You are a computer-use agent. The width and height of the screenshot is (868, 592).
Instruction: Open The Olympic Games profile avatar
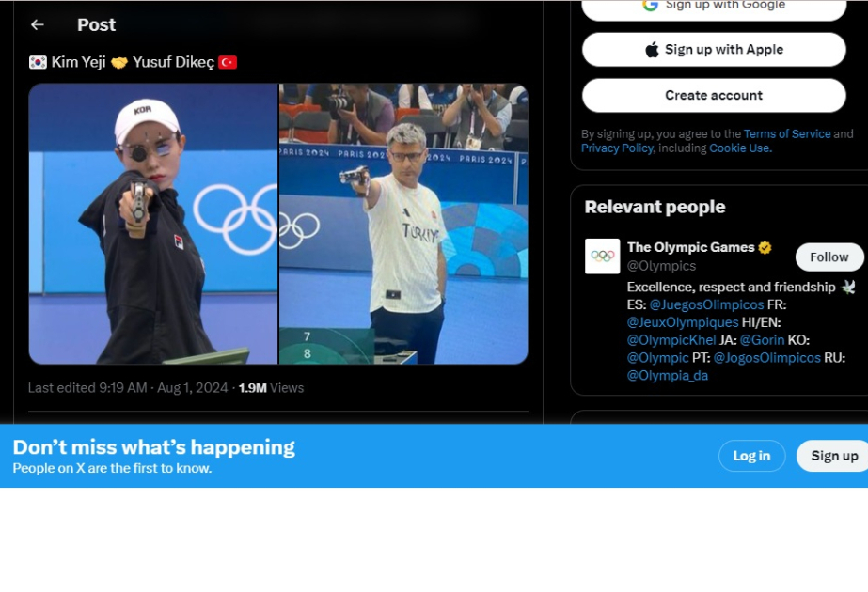click(x=602, y=257)
